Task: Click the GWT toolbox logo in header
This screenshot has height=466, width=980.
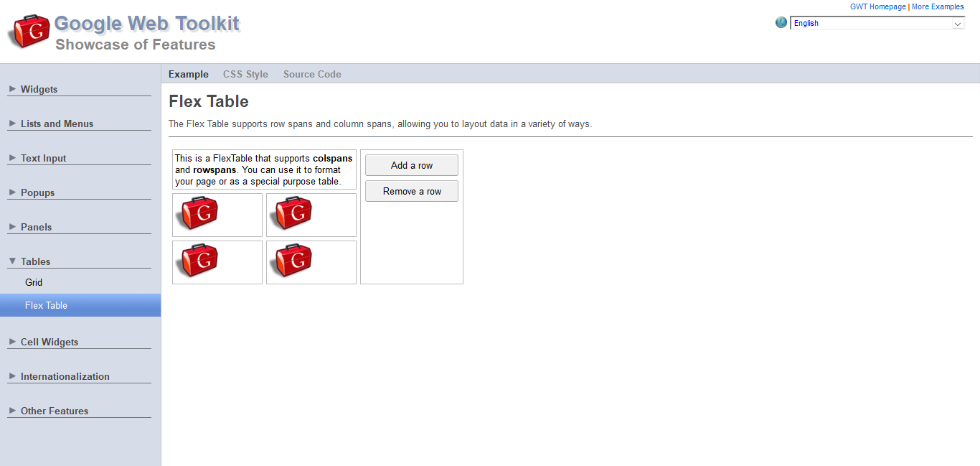Action: [29, 32]
